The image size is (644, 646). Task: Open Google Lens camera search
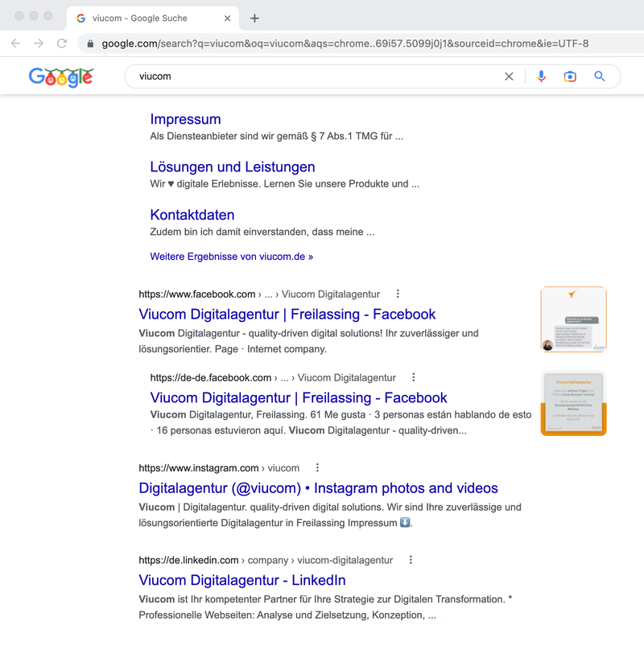[x=570, y=76]
